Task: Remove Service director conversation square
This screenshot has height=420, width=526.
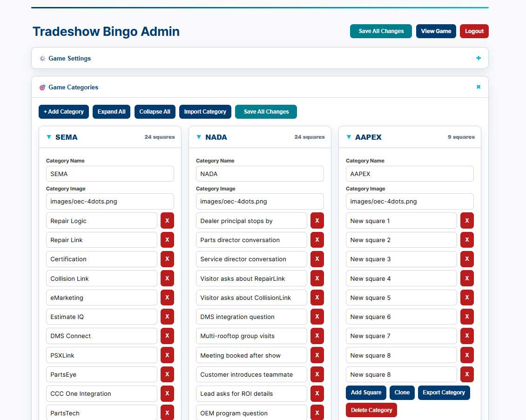Action: point(317,258)
